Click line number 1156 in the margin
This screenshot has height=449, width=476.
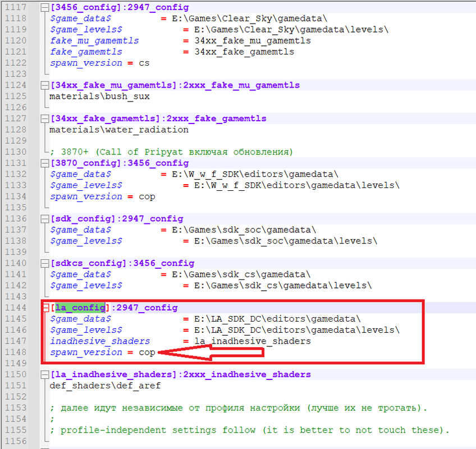16,441
